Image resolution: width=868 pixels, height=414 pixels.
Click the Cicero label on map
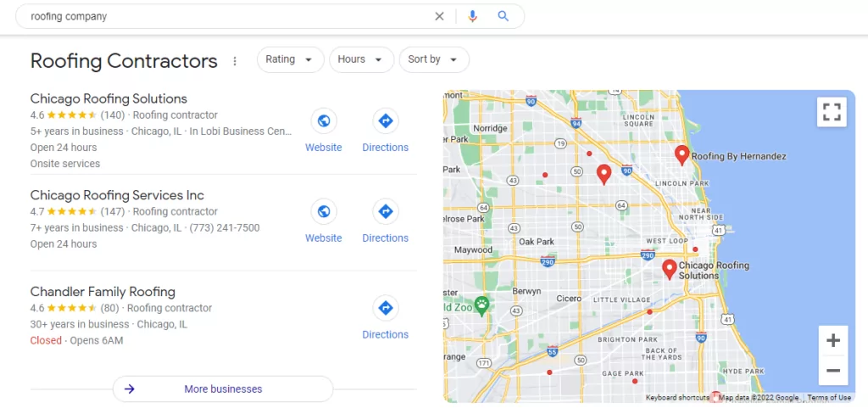pos(569,298)
